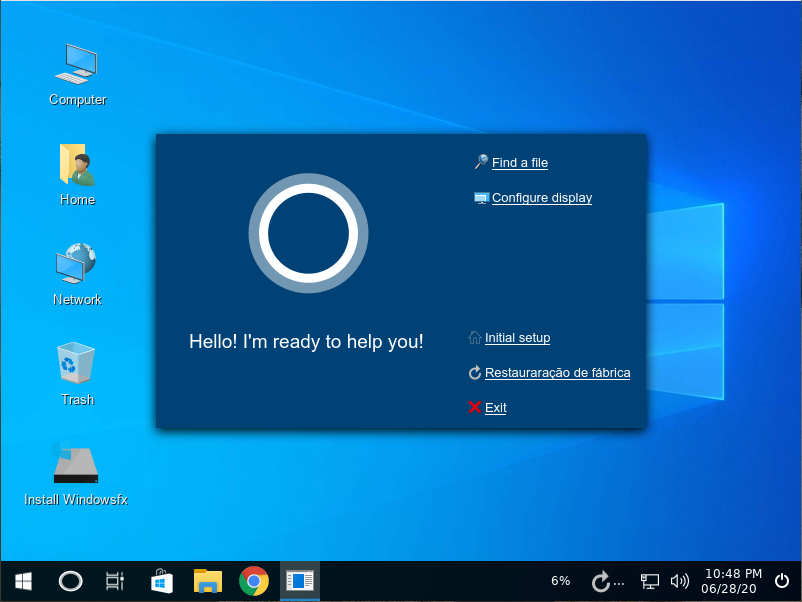The image size is (802, 602).
Task: Open the Computer desktop icon
Action: click(x=77, y=74)
